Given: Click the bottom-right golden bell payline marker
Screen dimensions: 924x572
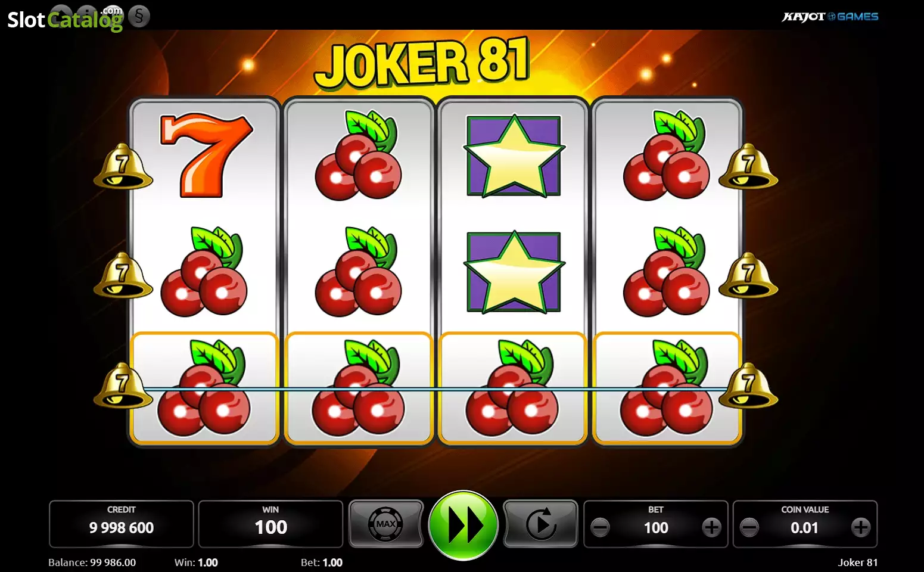Looking at the screenshot, I should pos(748,386).
